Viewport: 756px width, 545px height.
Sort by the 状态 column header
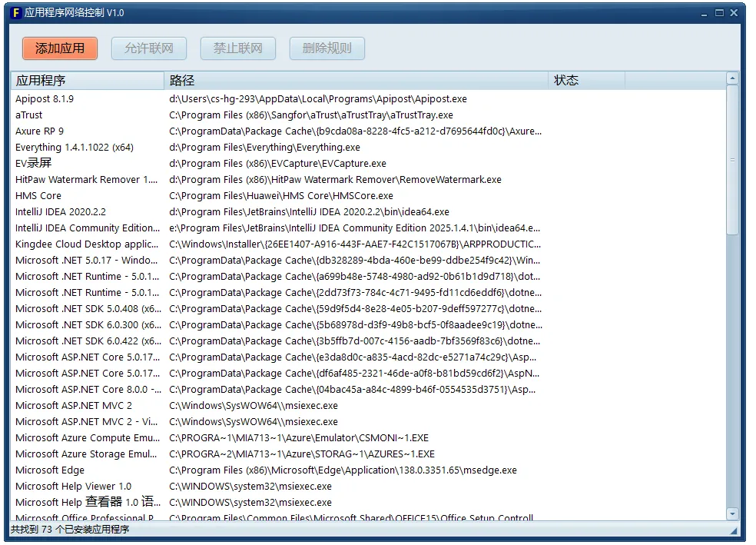click(586, 81)
